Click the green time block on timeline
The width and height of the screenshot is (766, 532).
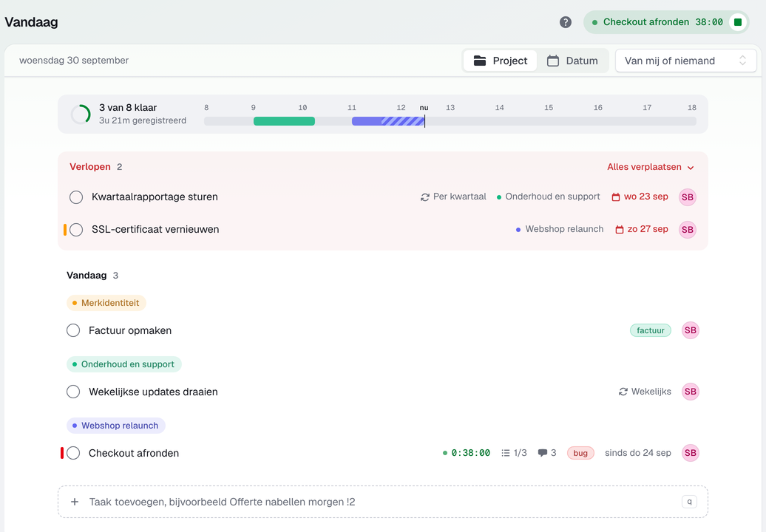tap(284, 121)
